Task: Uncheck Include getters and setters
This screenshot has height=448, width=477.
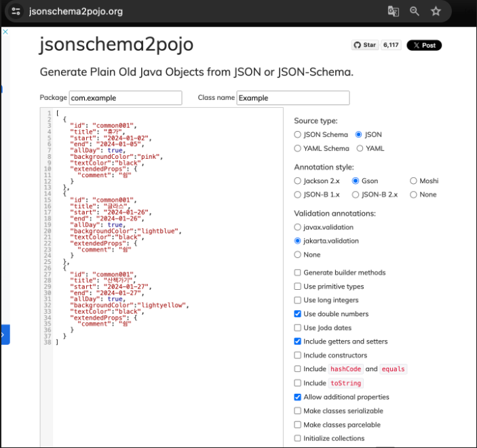Action: (x=297, y=341)
